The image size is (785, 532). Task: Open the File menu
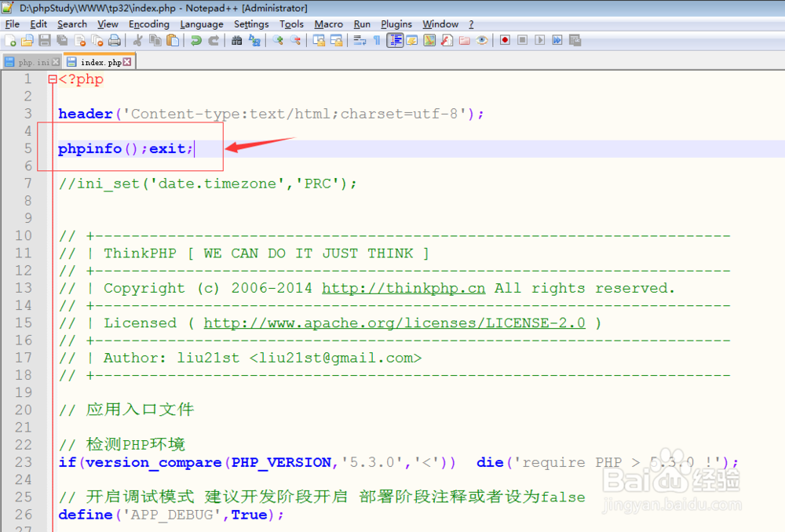(x=13, y=24)
